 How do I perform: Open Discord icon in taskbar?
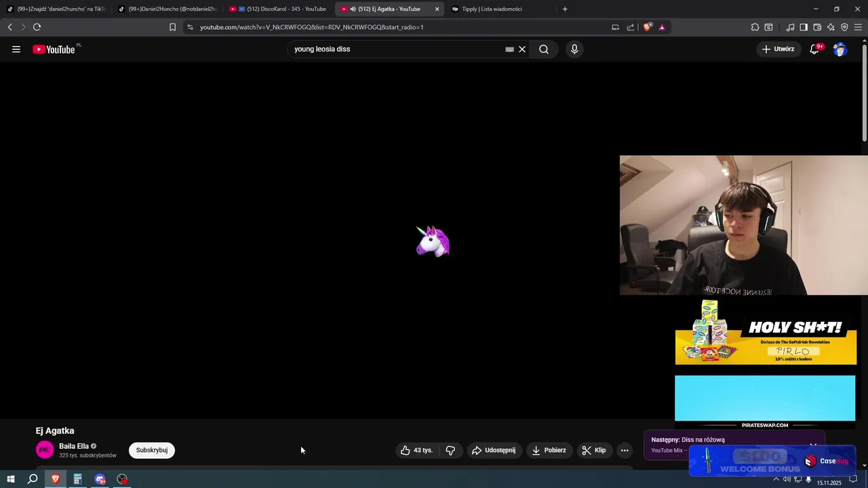(x=100, y=479)
